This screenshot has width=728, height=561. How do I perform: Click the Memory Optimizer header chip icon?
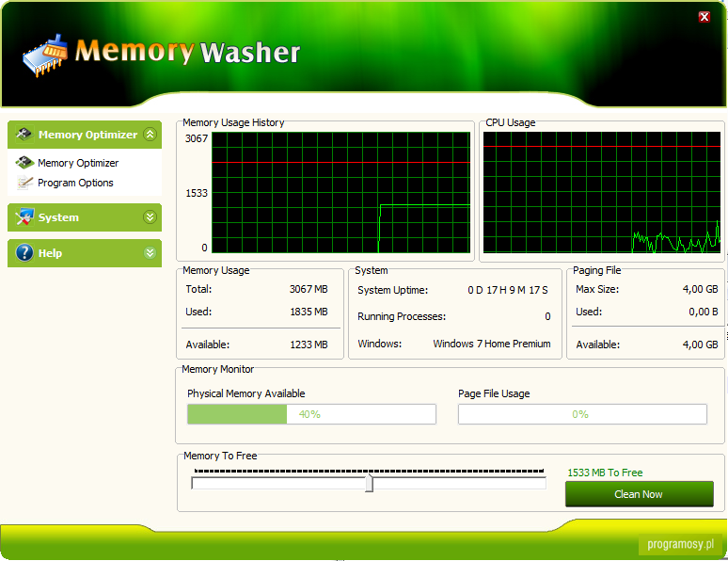(24, 135)
